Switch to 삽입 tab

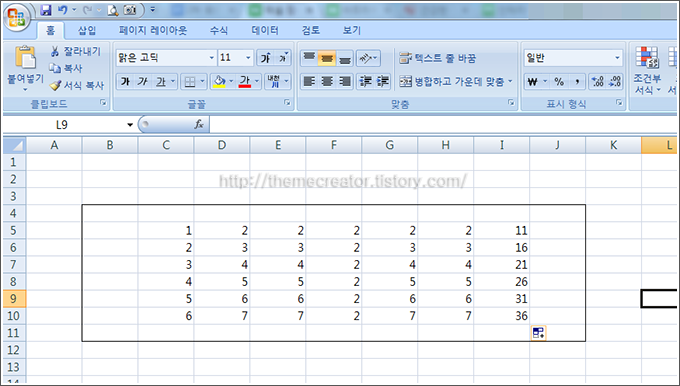[87, 30]
